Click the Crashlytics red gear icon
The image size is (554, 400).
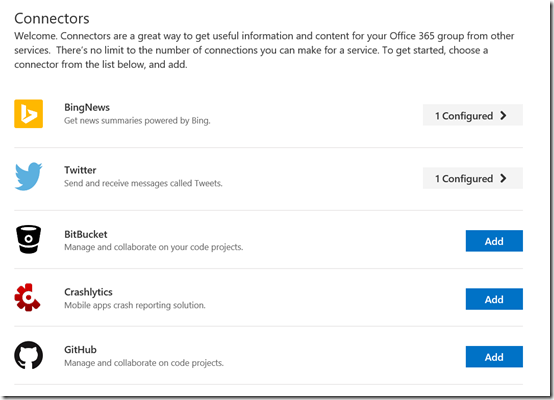click(28, 297)
